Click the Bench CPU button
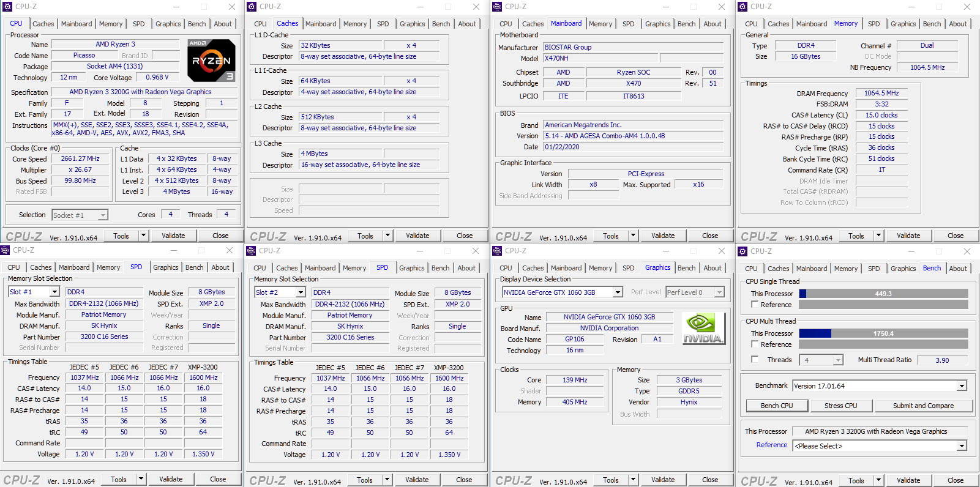This screenshot has height=487, width=980. [x=777, y=406]
